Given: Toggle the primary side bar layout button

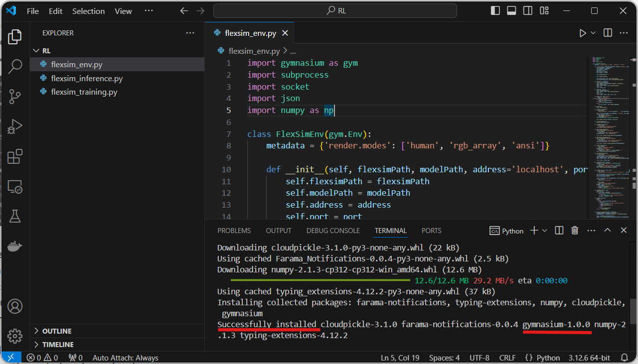Looking at the screenshot, I should point(495,11).
